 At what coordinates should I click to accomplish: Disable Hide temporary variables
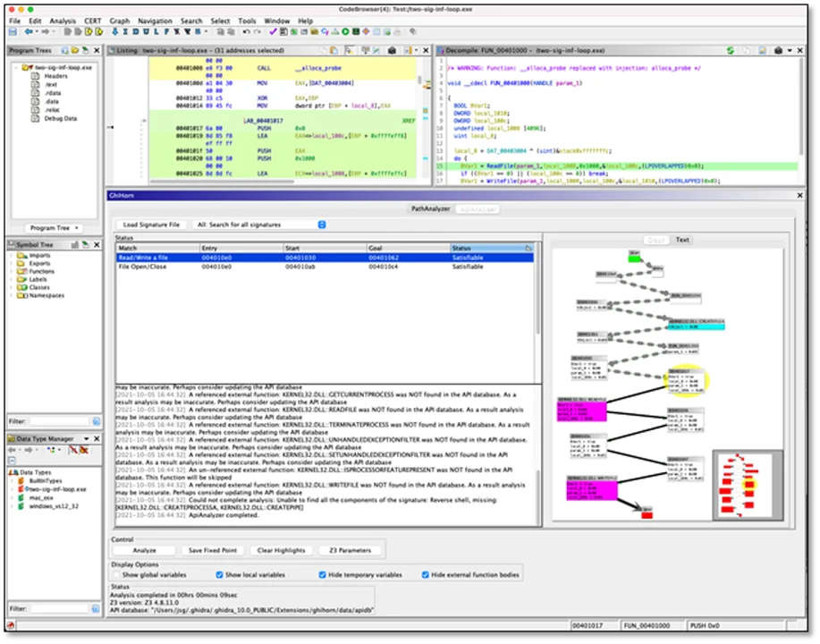tap(321, 575)
